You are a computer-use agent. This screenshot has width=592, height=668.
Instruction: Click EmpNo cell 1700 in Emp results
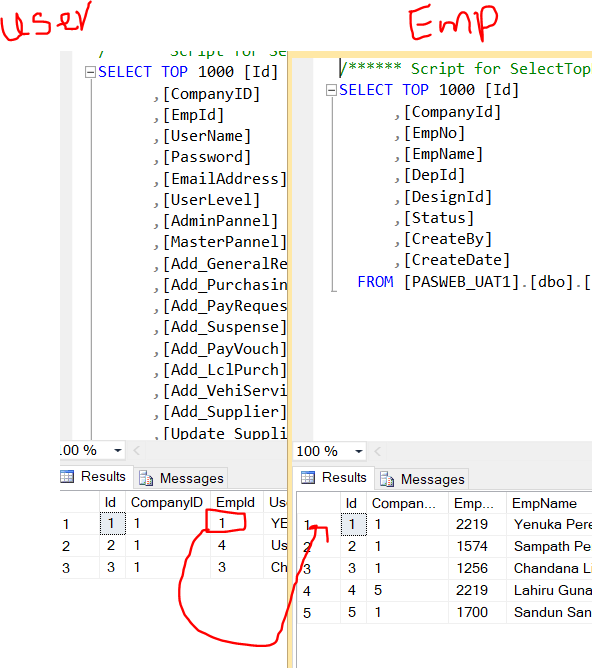tap(477, 613)
